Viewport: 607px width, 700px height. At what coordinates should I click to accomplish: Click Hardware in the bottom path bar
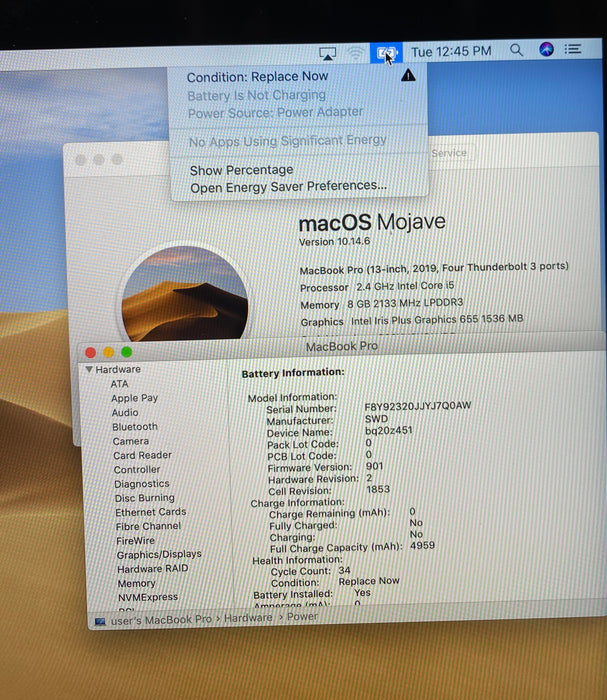coord(248,618)
